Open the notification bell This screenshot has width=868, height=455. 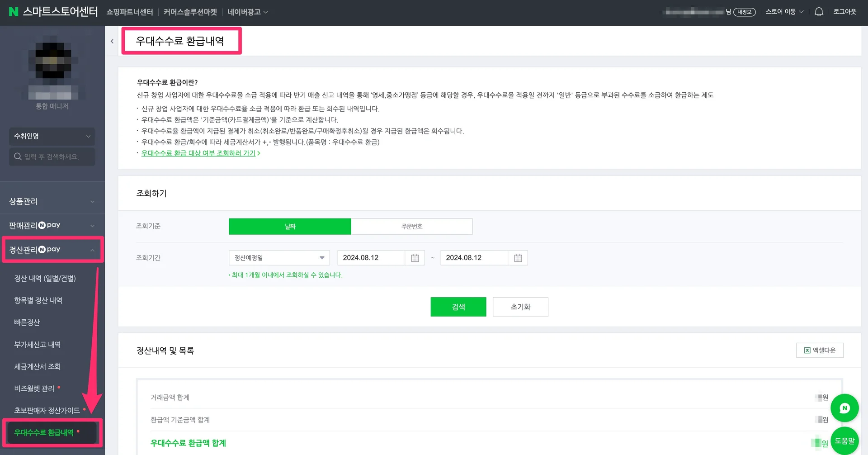pos(818,12)
